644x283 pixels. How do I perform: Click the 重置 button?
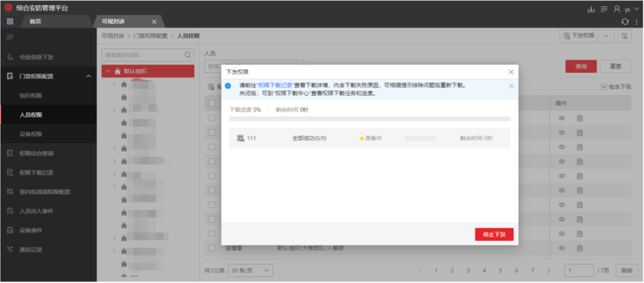(615, 66)
